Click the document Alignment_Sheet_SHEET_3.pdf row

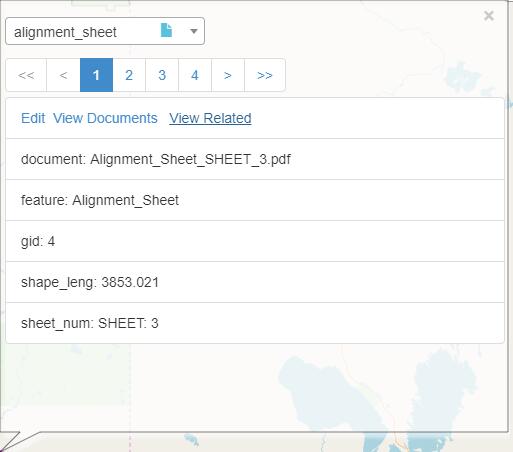tap(255, 159)
